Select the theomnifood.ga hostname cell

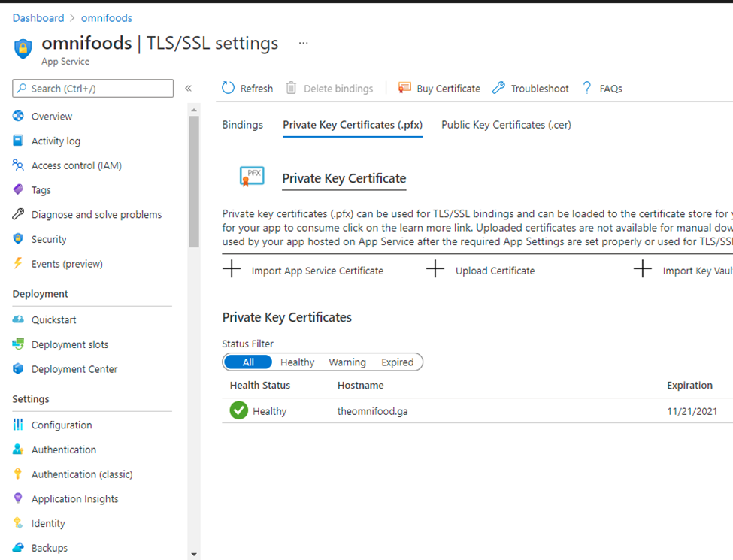tap(373, 411)
